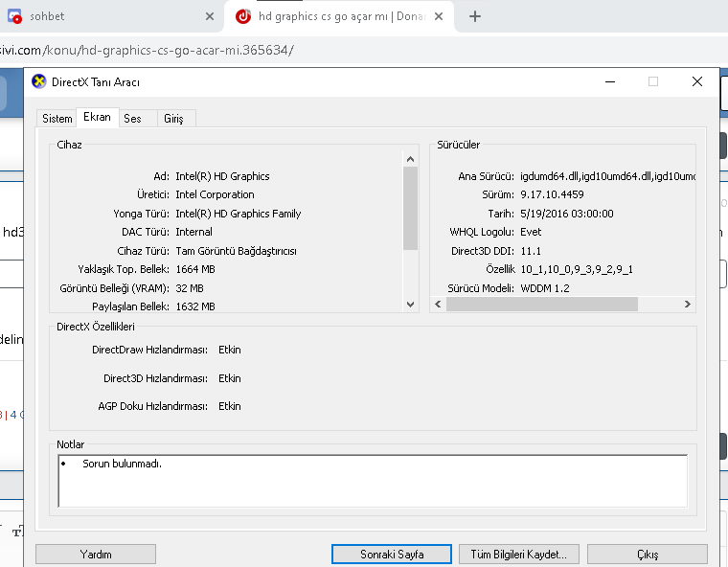Close the DirectX Tanı Aracı window
The image size is (728, 567).
(x=697, y=81)
